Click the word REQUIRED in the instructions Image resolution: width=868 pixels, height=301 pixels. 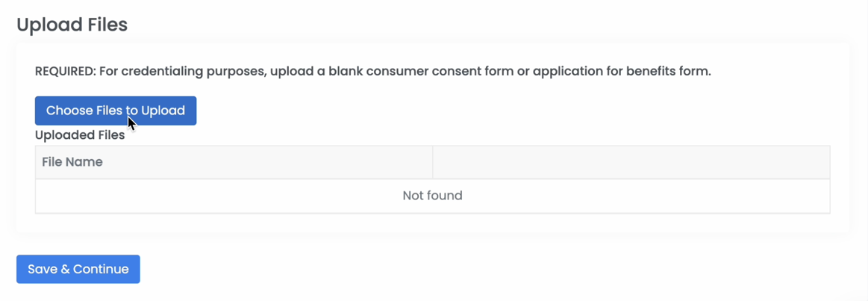[x=65, y=72]
